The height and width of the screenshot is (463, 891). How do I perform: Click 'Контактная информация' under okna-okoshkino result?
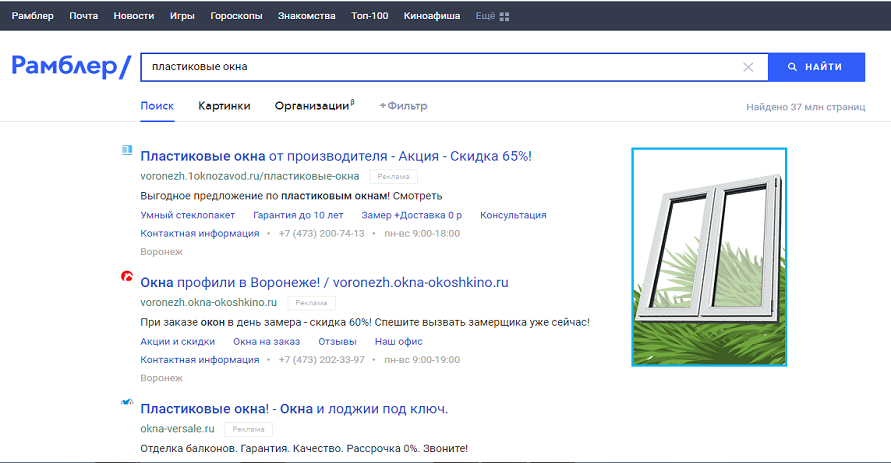[200, 359]
